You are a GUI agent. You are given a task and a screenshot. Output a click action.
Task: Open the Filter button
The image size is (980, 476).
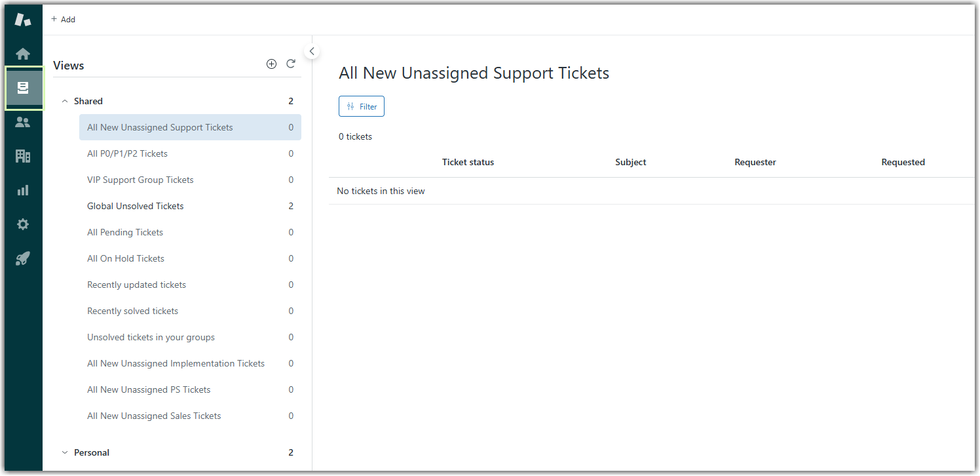(362, 106)
